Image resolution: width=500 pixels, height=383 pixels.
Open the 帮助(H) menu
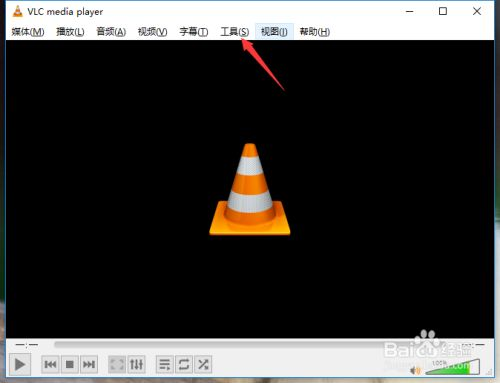(x=315, y=32)
